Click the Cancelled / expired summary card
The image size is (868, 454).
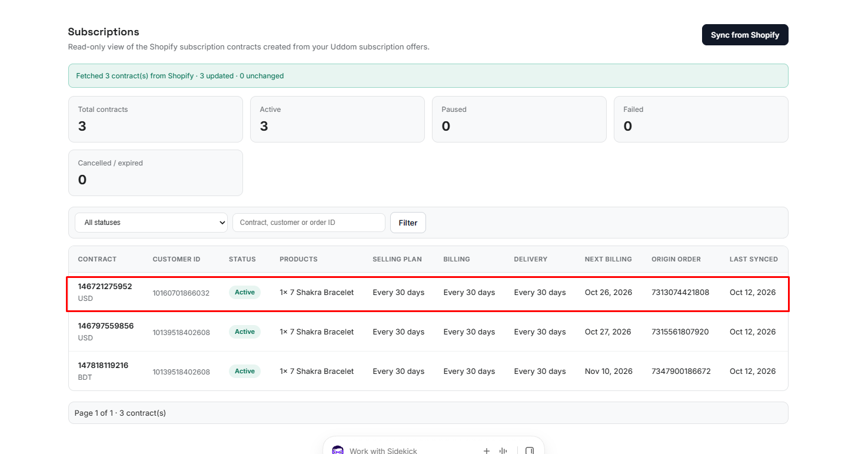[155, 173]
